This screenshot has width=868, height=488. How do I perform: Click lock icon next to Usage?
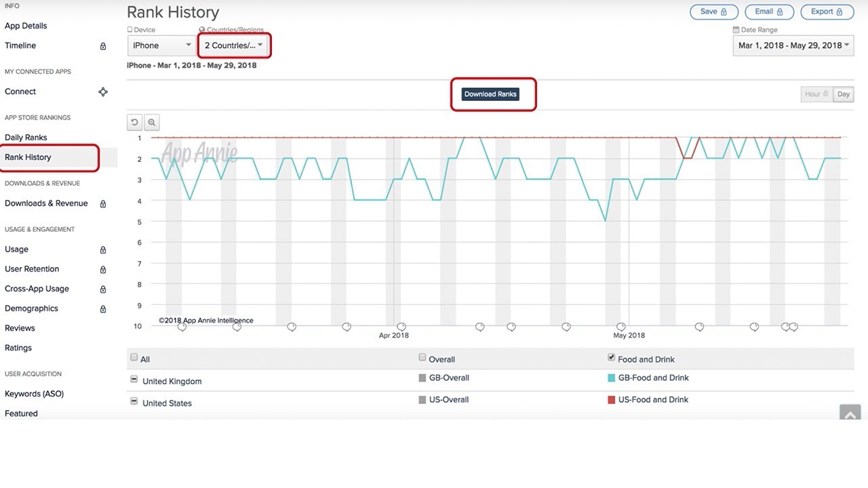[x=103, y=250]
